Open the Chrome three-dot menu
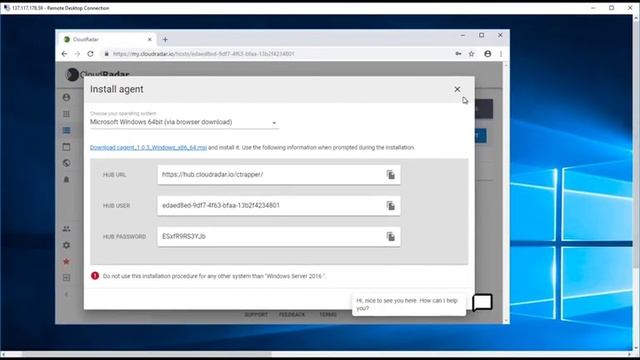The height and width of the screenshot is (360, 640). pyautogui.click(x=501, y=54)
